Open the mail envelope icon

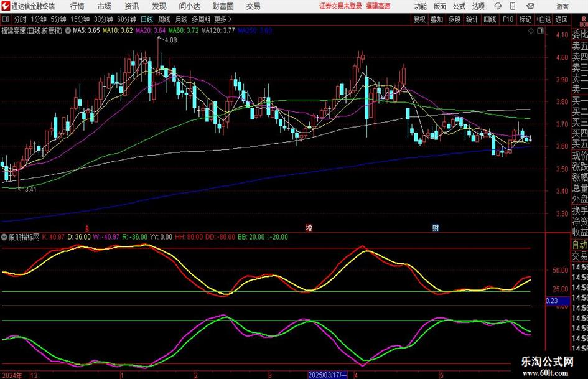(530, 6)
